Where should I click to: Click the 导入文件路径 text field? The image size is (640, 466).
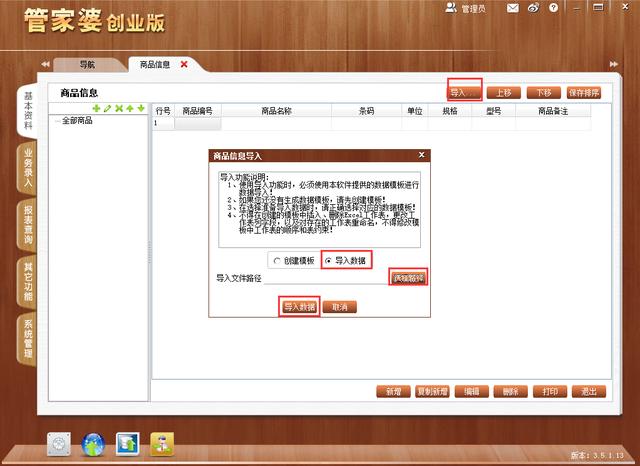(326, 278)
